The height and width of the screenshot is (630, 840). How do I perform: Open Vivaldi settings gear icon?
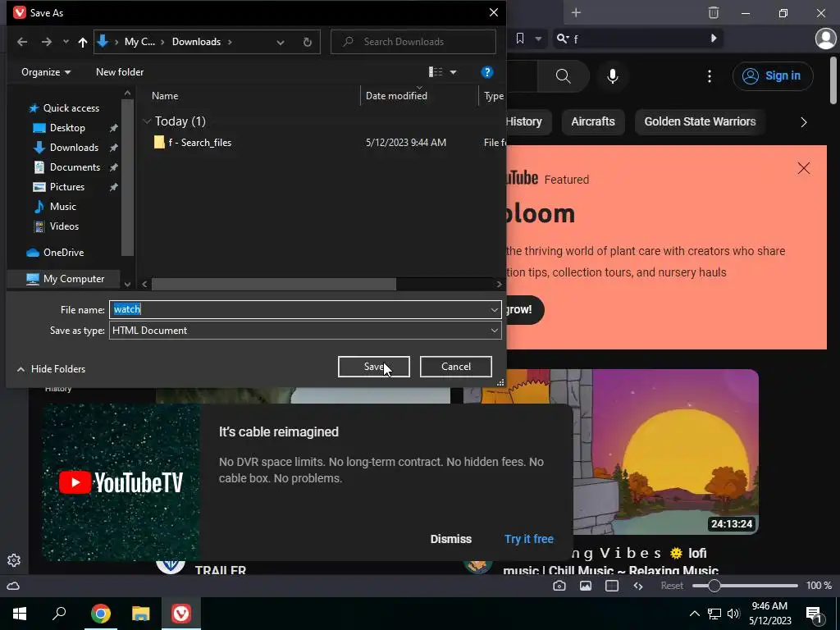click(14, 560)
